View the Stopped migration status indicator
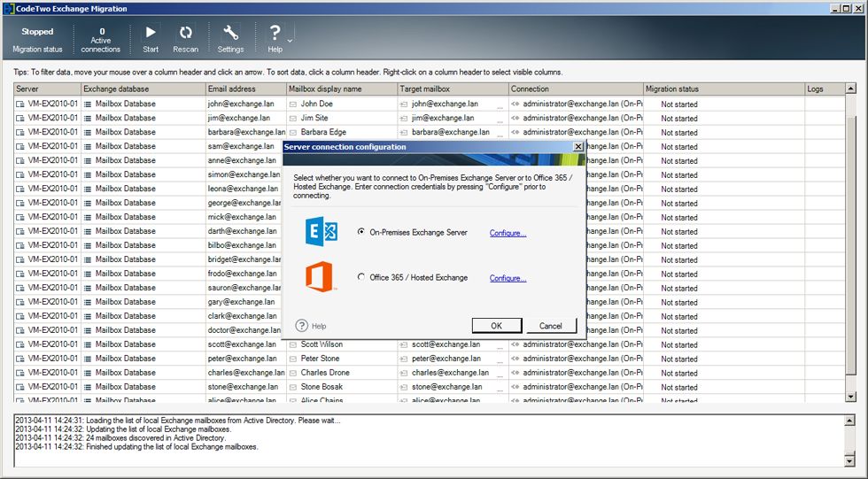The image size is (868, 479). [x=37, y=32]
